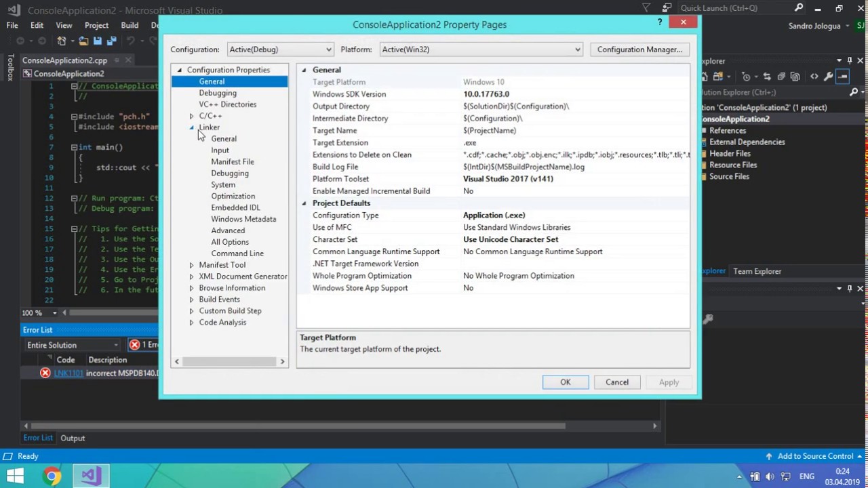Open the Build menu
This screenshot has height=488, width=868.
pos(130,25)
